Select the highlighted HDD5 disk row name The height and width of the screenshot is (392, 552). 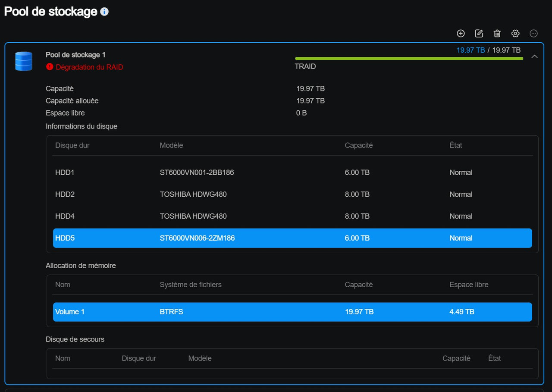point(65,238)
